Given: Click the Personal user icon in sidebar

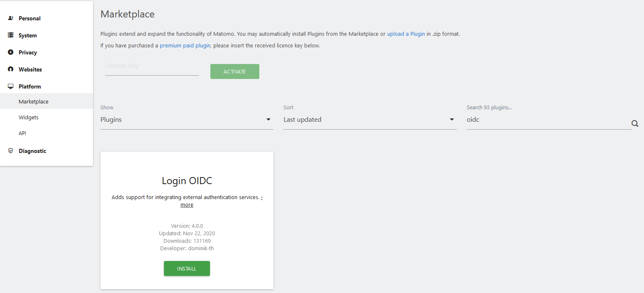Looking at the screenshot, I should (x=11, y=18).
